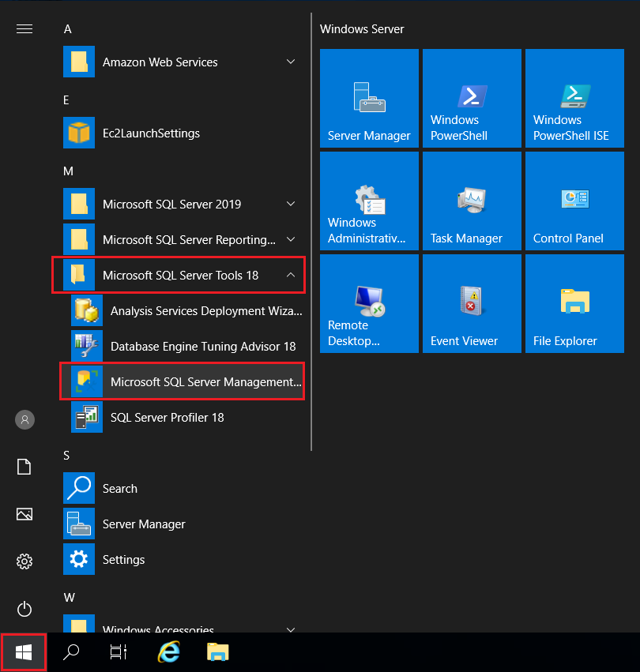Open the Event Viewer tile

pyautogui.click(x=471, y=303)
